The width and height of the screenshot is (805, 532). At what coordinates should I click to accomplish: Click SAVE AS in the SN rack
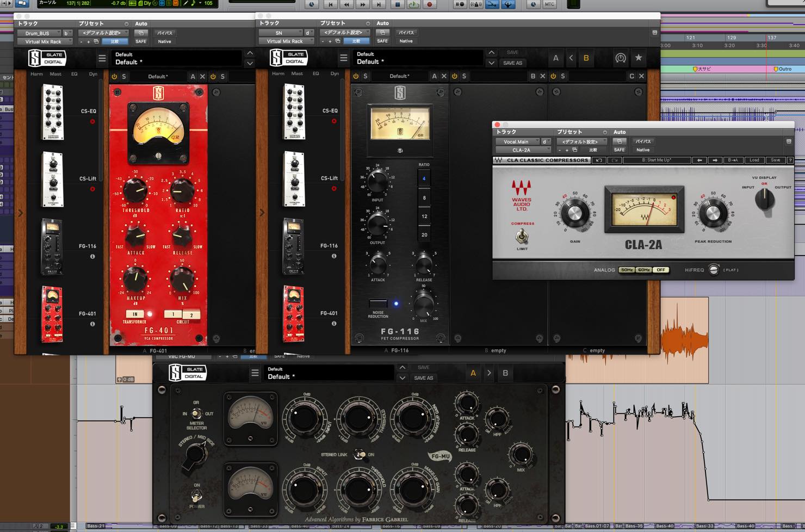tap(512, 63)
